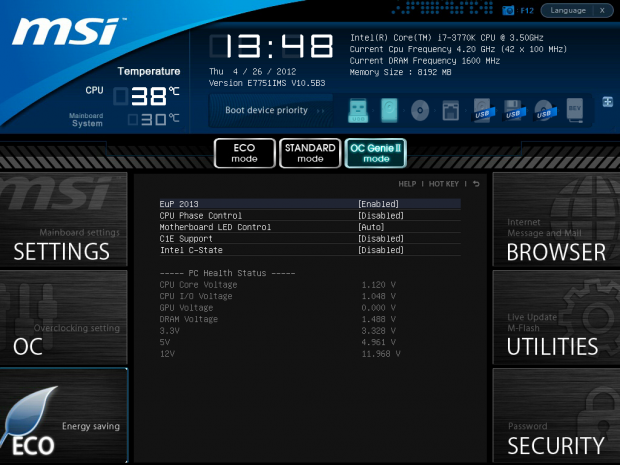The image size is (620, 465).
Task: Click the Memory Size 8192 MB line
Action: 400,72
